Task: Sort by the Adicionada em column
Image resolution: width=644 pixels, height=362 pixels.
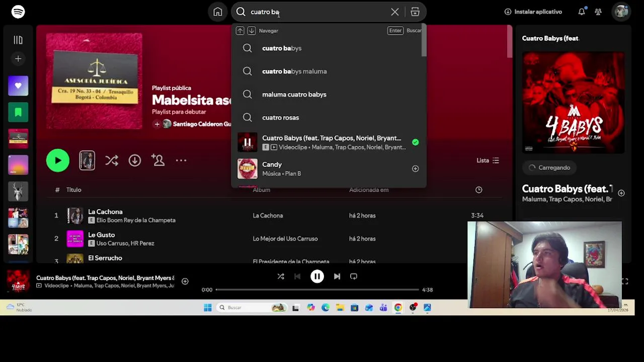Action: click(369, 190)
